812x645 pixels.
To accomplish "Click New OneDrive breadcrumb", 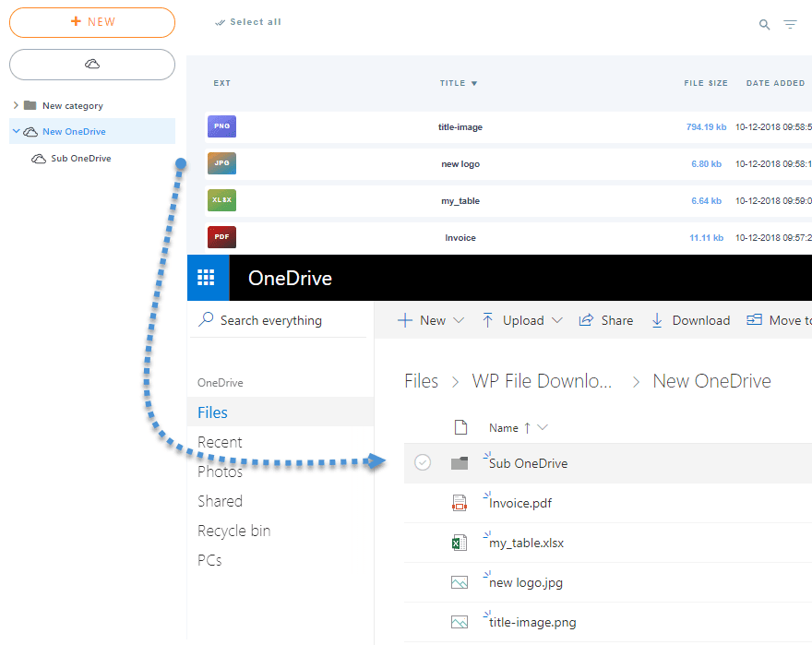I will [711, 381].
